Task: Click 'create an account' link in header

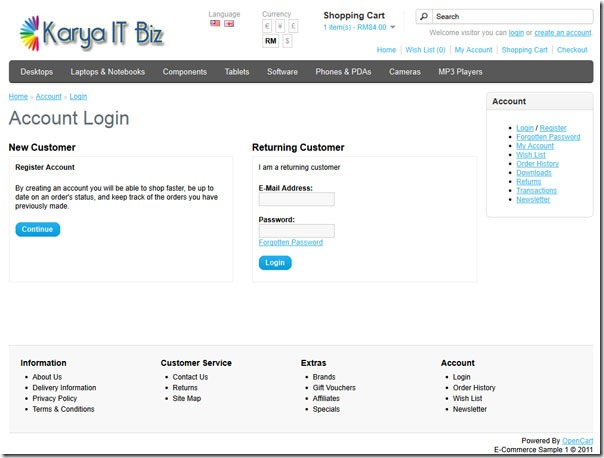Action: [563, 33]
